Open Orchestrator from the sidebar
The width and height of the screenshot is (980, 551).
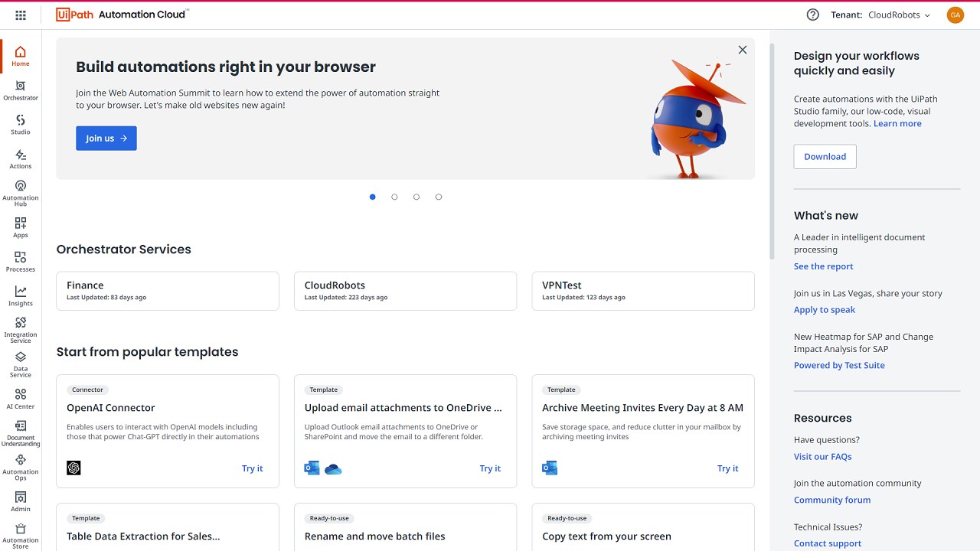coord(21,90)
